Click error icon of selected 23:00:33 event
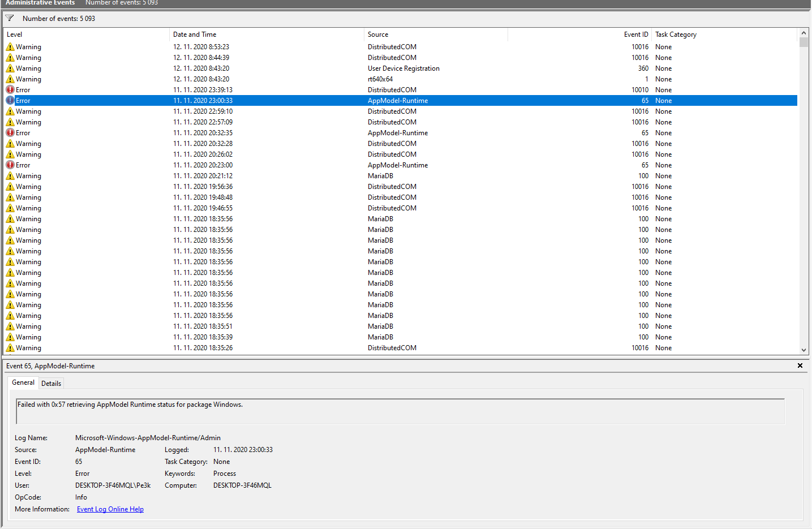Screen dimensions: 812x529 coord(10,101)
